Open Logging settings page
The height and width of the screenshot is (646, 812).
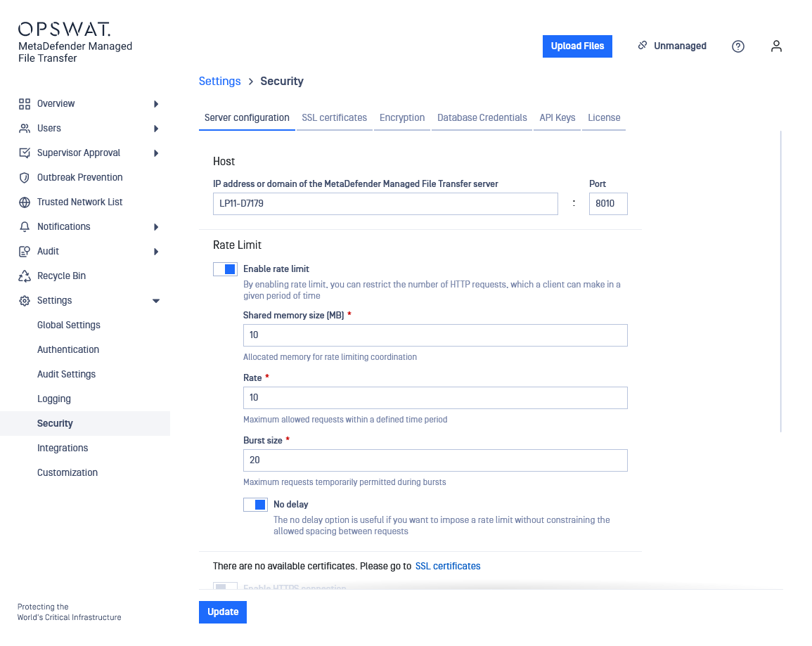[x=54, y=399]
